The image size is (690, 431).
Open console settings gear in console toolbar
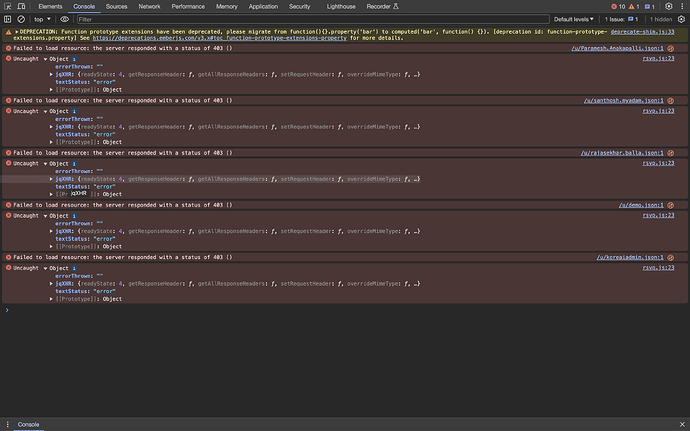pos(681,19)
